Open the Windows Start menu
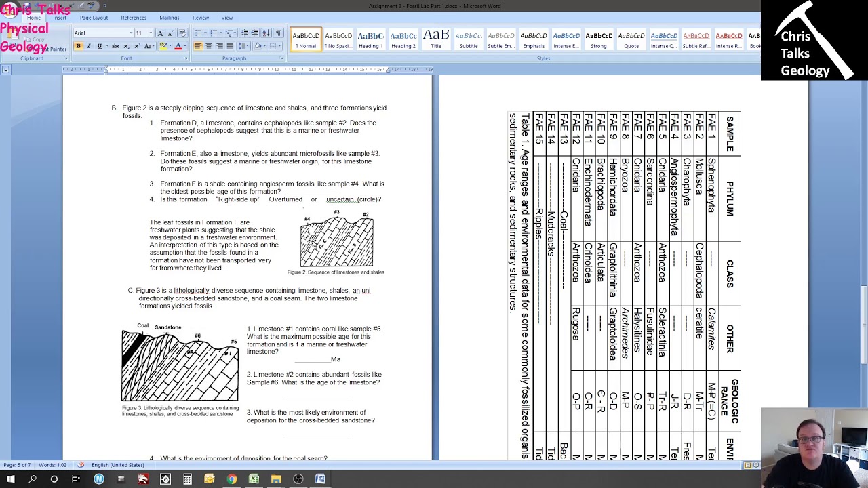 [x=11, y=479]
